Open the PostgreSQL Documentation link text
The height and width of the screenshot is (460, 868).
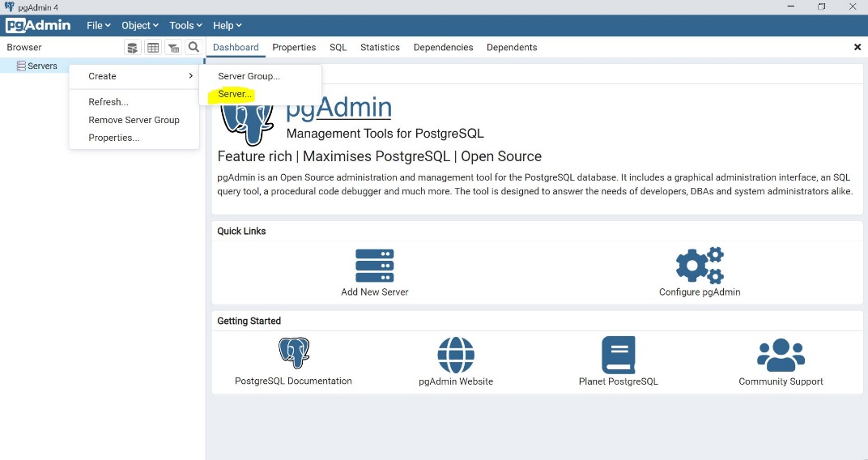(293, 381)
